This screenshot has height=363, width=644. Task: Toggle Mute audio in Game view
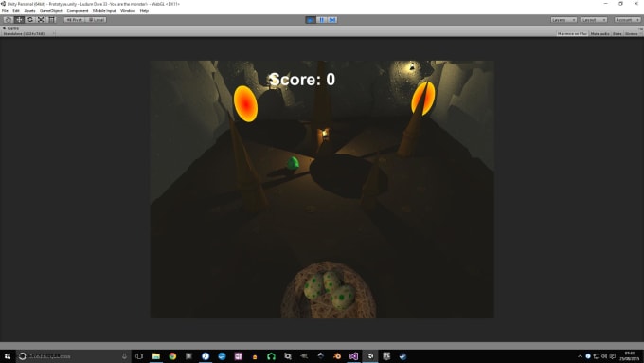599,34
